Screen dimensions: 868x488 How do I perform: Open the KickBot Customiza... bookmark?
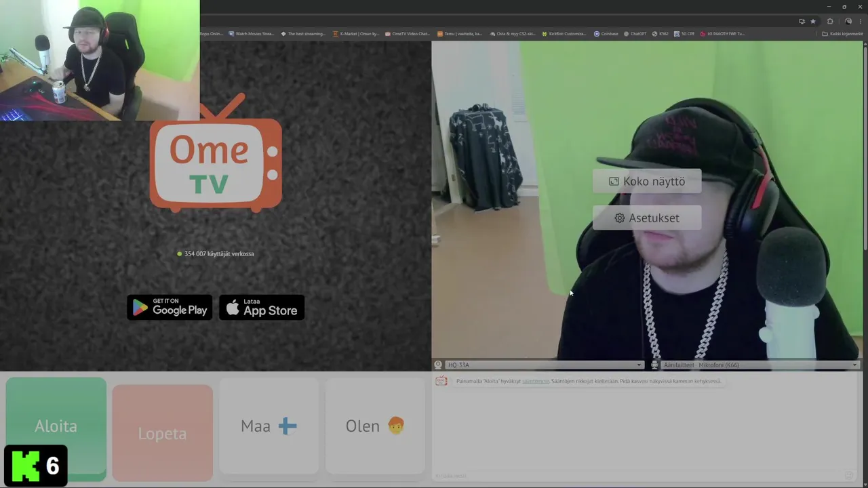(564, 33)
